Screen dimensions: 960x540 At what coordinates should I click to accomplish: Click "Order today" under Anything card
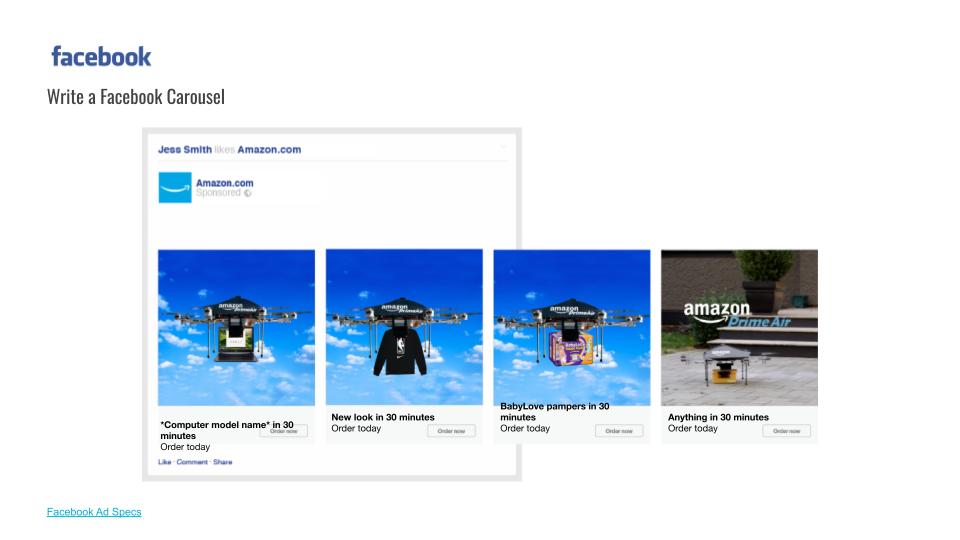click(692, 429)
